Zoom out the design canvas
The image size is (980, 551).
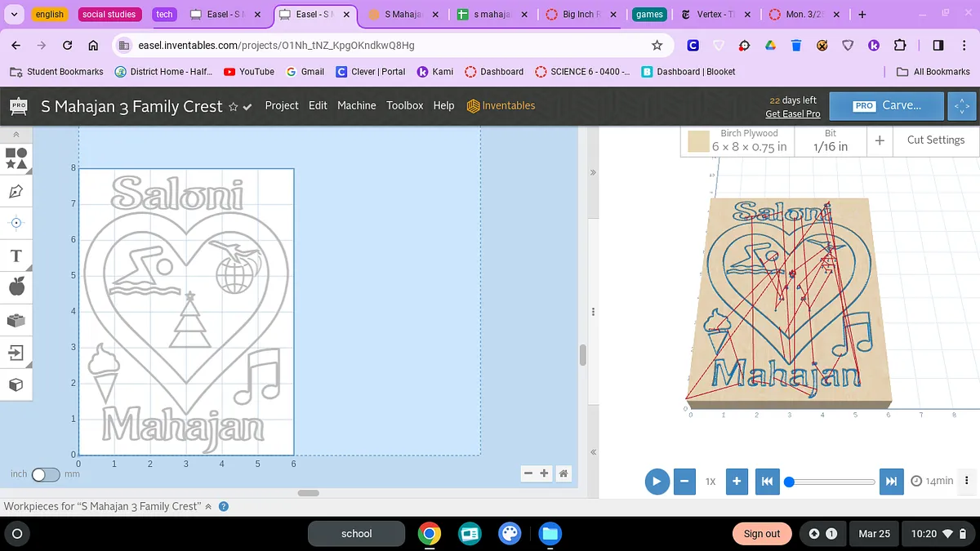point(528,473)
